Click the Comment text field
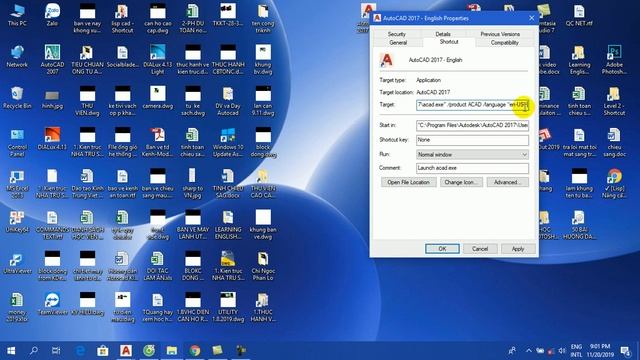The image size is (640, 360). coord(472,168)
